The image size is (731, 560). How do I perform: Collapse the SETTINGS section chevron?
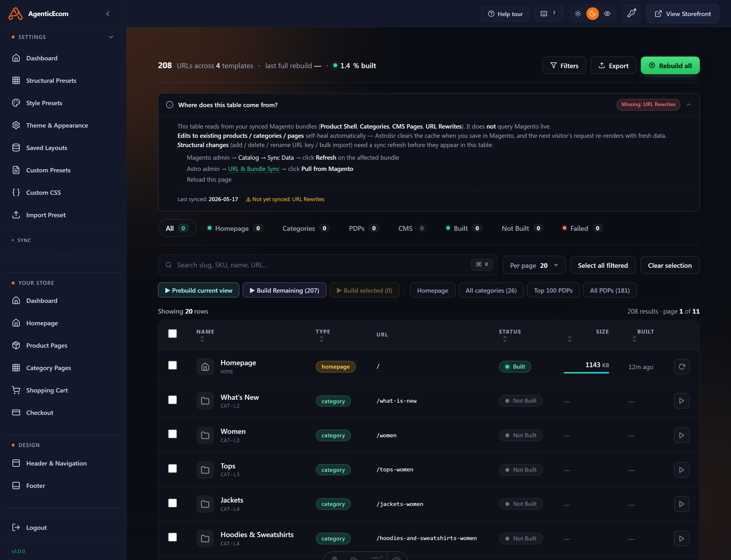(111, 37)
